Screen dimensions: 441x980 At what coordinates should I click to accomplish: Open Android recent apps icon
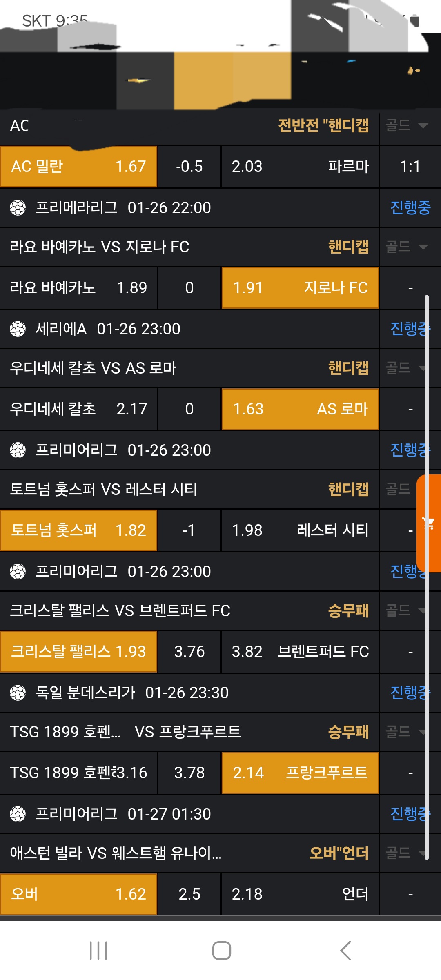(98, 951)
